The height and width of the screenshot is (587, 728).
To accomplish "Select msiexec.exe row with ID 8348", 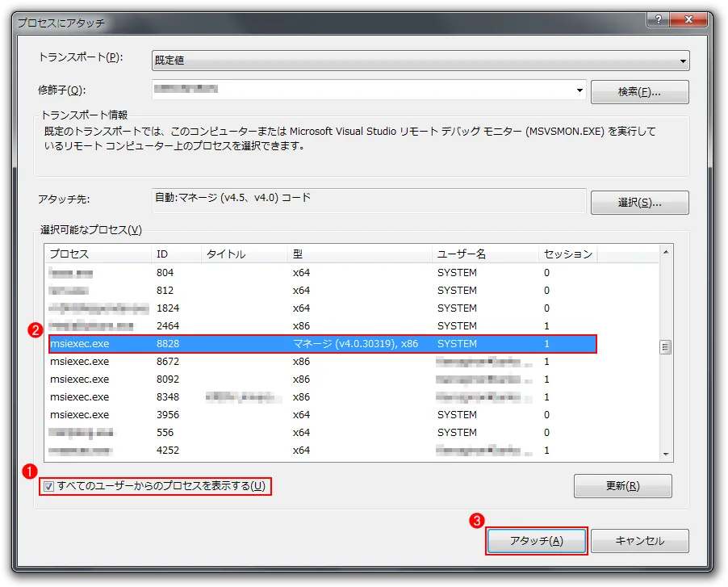I will click(x=323, y=397).
